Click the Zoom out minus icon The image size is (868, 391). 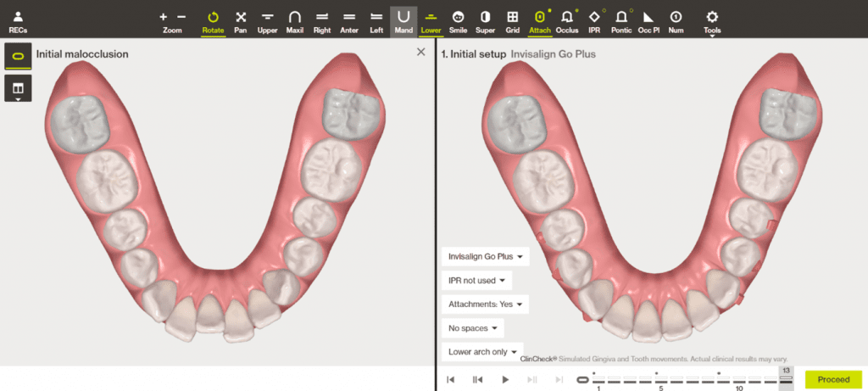point(181,17)
